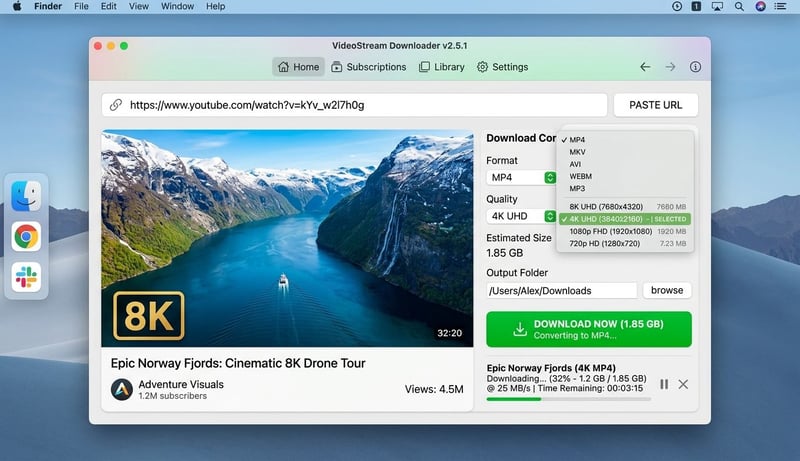Cancel the Epic Norway Fjords download
The width and height of the screenshot is (800, 461).
click(683, 384)
